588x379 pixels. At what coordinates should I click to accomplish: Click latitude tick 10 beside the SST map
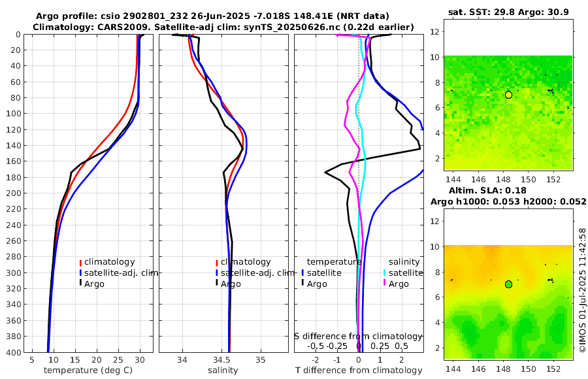click(x=434, y=58)
